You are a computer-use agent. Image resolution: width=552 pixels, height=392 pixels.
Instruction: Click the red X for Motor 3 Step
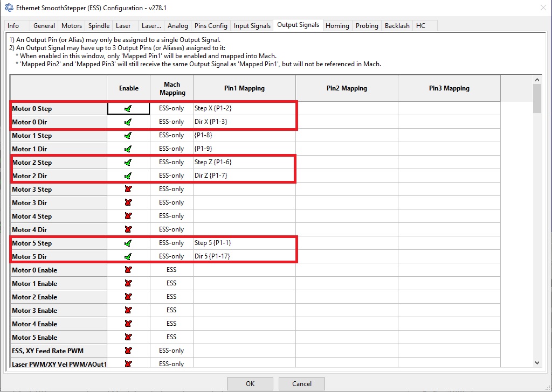[128, 190]
